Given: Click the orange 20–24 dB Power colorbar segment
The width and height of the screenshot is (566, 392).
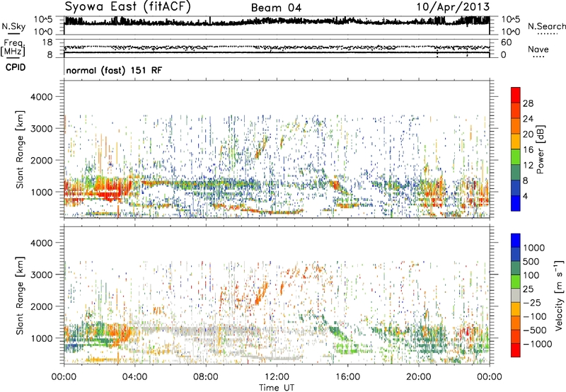Looking at the screenshot, I should coord(516,126).
